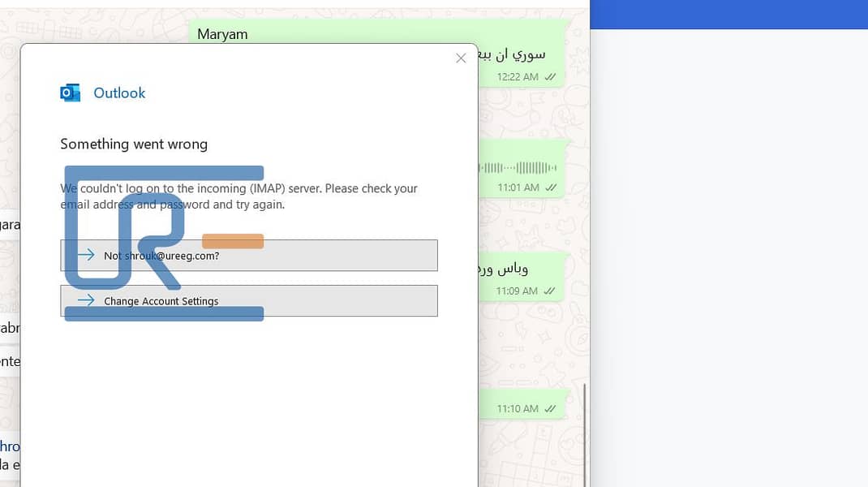Click the chat window vertical scrollbar
This screenshot has height=487, width=868.
584,435
